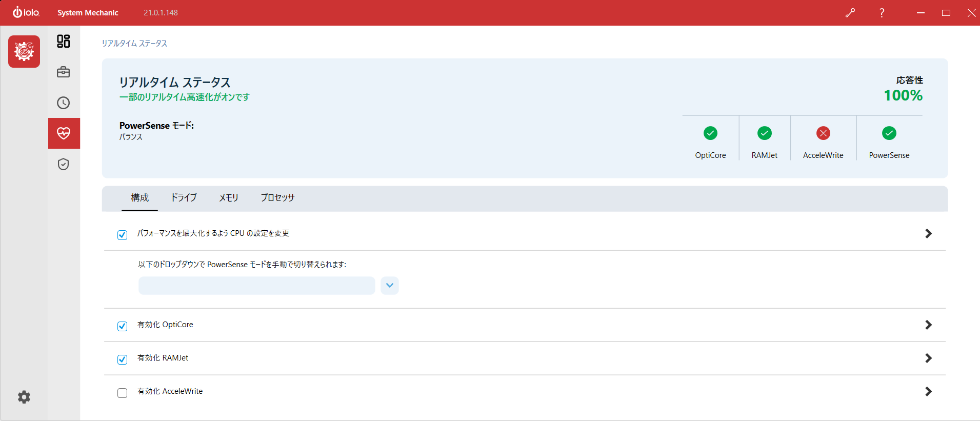Open help question mark icon
The width and height of the screenshot is (980, 421).
point(882,13)
